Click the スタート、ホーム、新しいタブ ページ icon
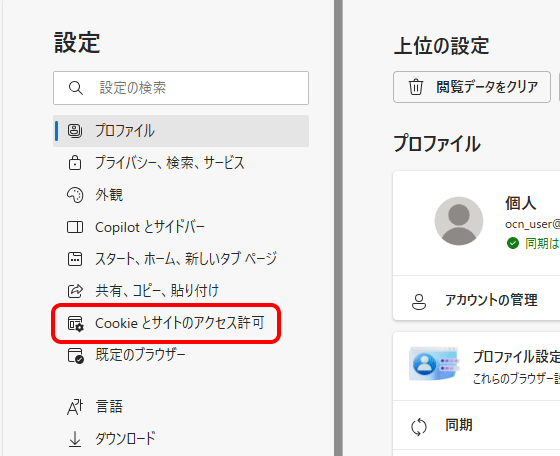Viewport: 560px width, 456px height. [75, 259]
